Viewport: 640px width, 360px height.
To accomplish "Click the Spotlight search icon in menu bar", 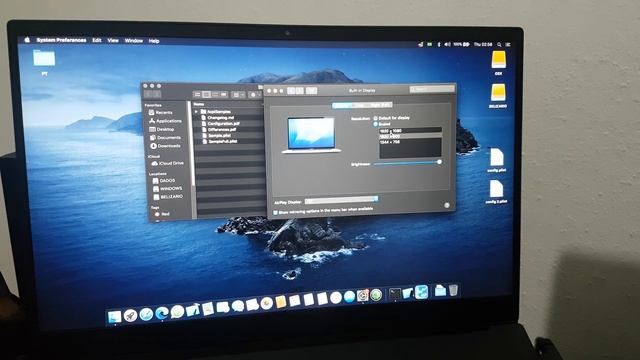I will tap(499, 44).
